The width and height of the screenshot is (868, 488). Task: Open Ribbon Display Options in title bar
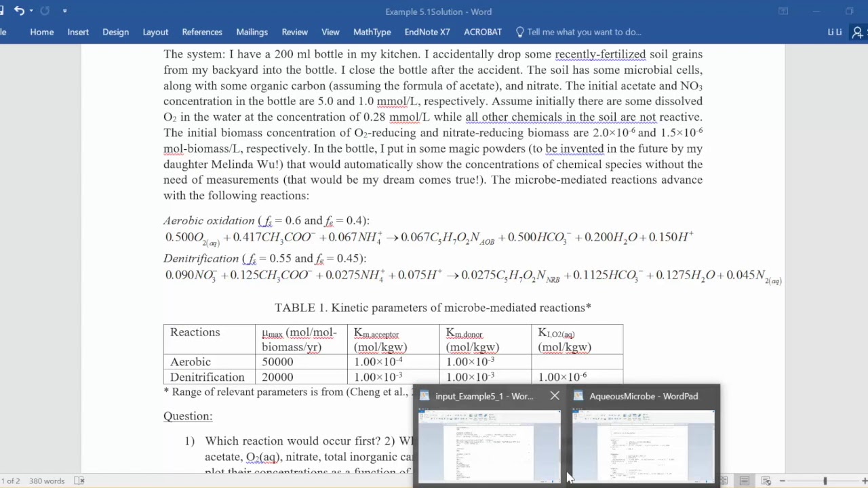coord(783,11)
